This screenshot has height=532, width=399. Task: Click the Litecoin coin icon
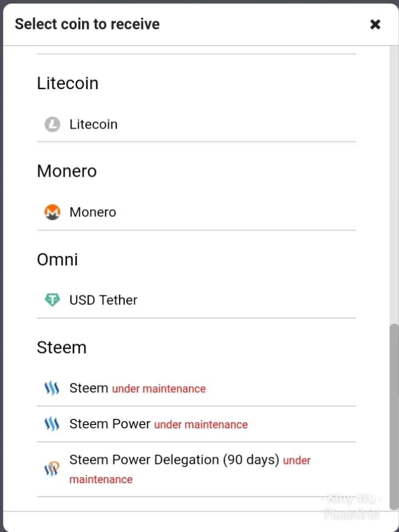pyautogui.click(x=52, y=124)
